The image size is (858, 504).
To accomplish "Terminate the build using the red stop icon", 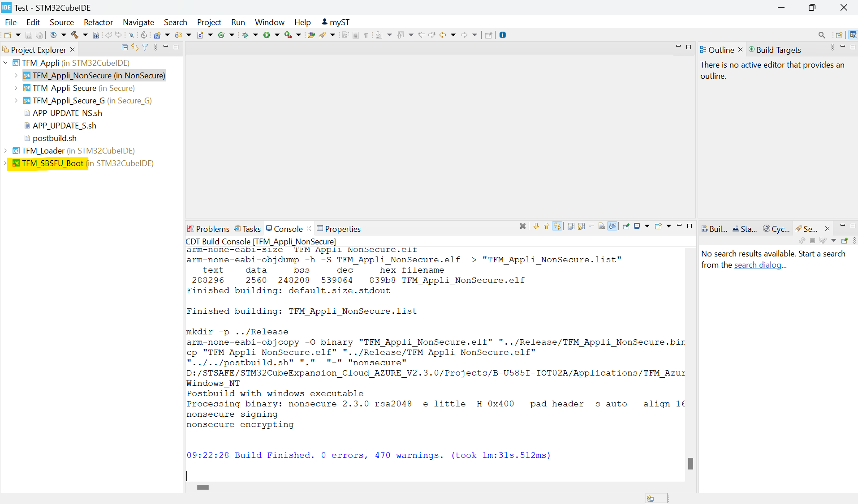I will (523, 226).
